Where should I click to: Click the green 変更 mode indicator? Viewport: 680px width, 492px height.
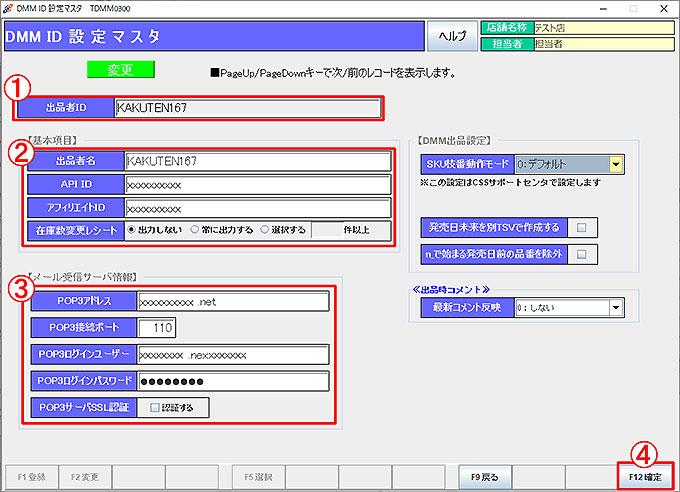point(121,69)
